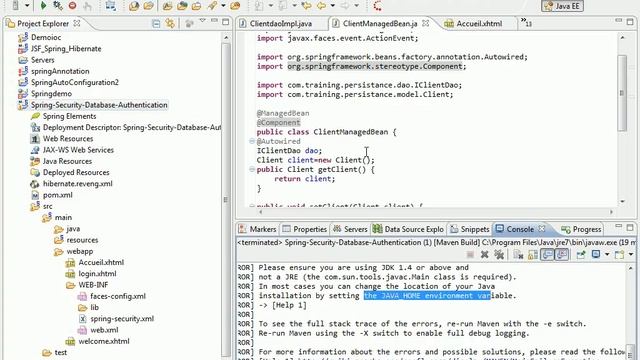Click the red dotted spinner toolbar icon
Image resolution: width=640 pixels, height=360 pixels.
(x=378, y=6)
